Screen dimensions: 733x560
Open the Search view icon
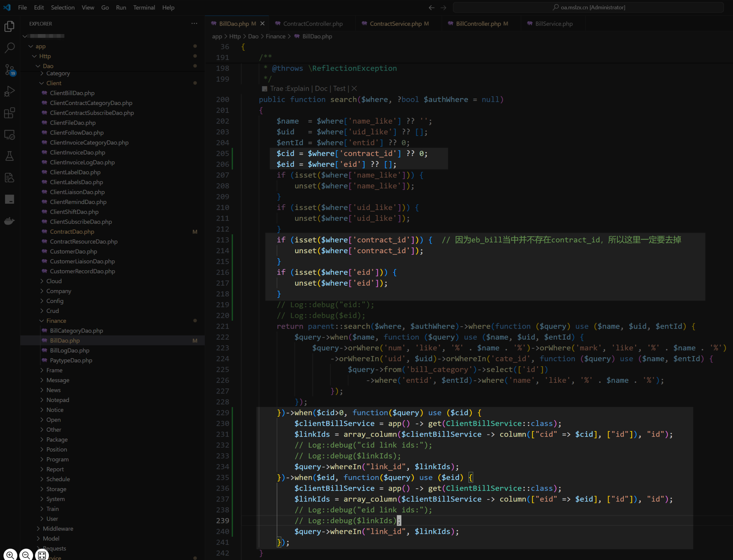tap(9, 48)
